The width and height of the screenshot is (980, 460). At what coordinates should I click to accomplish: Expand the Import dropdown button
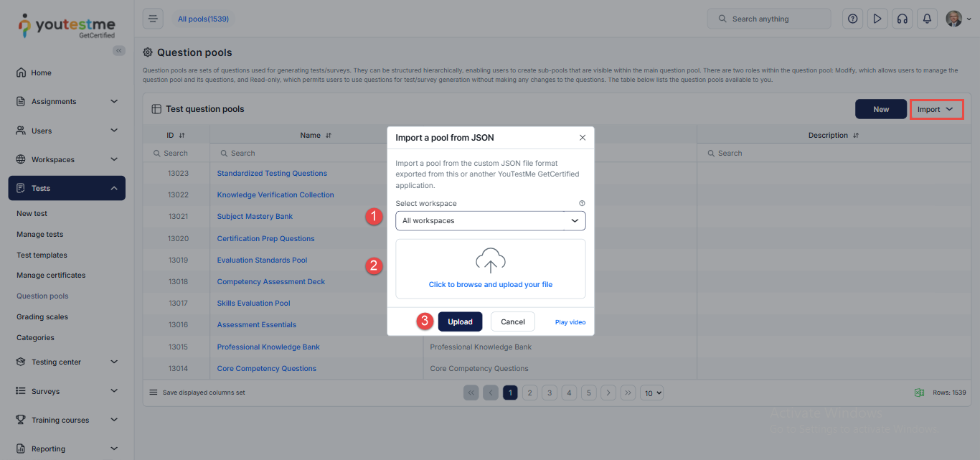(x=936, y=109)
